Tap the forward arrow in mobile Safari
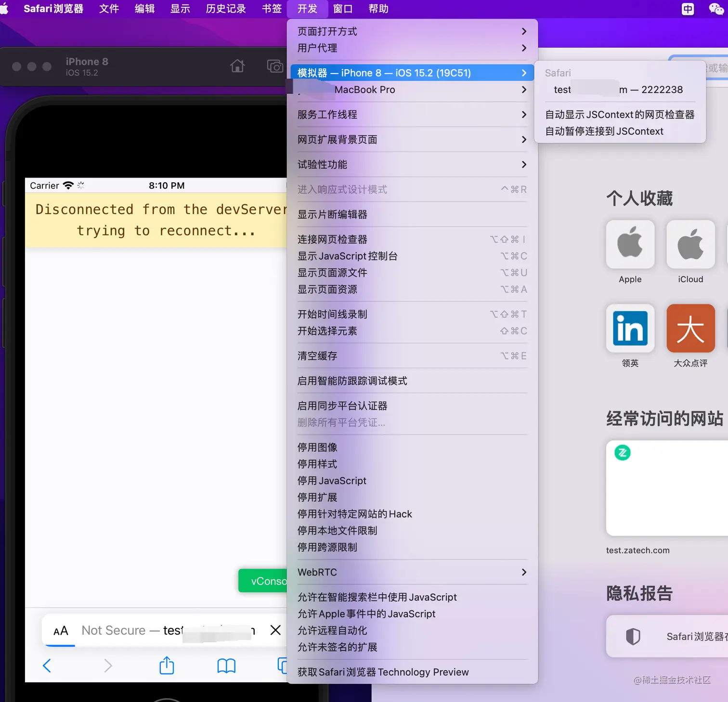 (108, 666)
